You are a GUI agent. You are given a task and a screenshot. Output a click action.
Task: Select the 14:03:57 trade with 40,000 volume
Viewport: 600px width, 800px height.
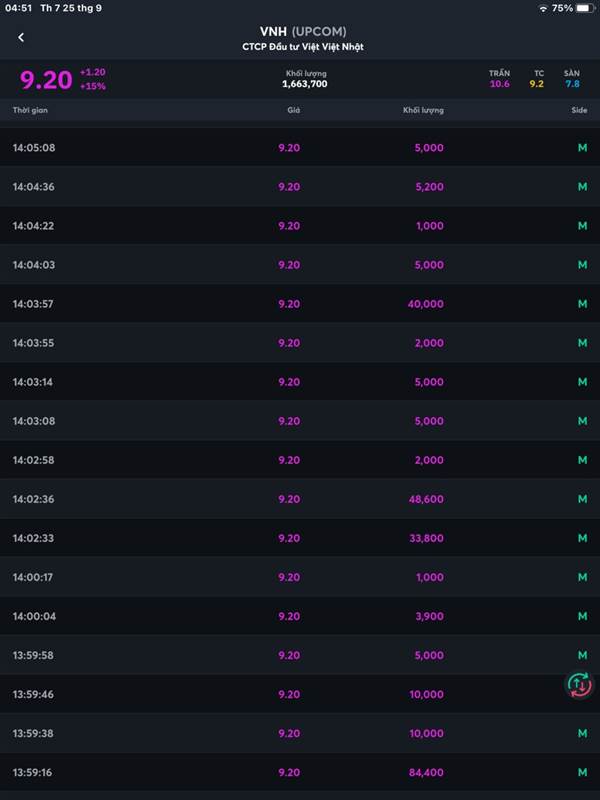pos(300,304)
